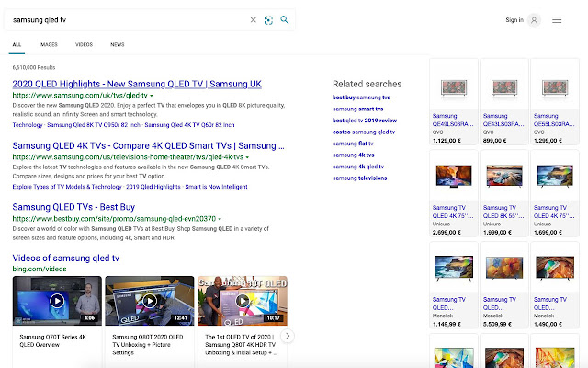
Task: Select related search costco samsung qled tv
Action: (364, 132)
